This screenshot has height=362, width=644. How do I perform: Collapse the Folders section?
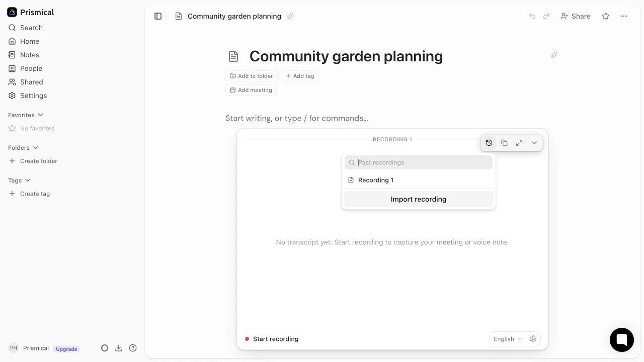click(23, 148)
